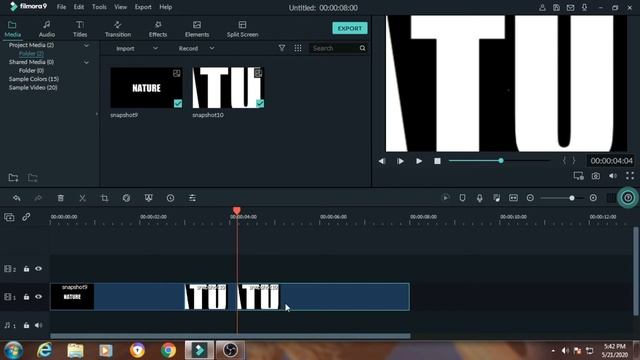Lock video track 2

click(x=26, y=269)
